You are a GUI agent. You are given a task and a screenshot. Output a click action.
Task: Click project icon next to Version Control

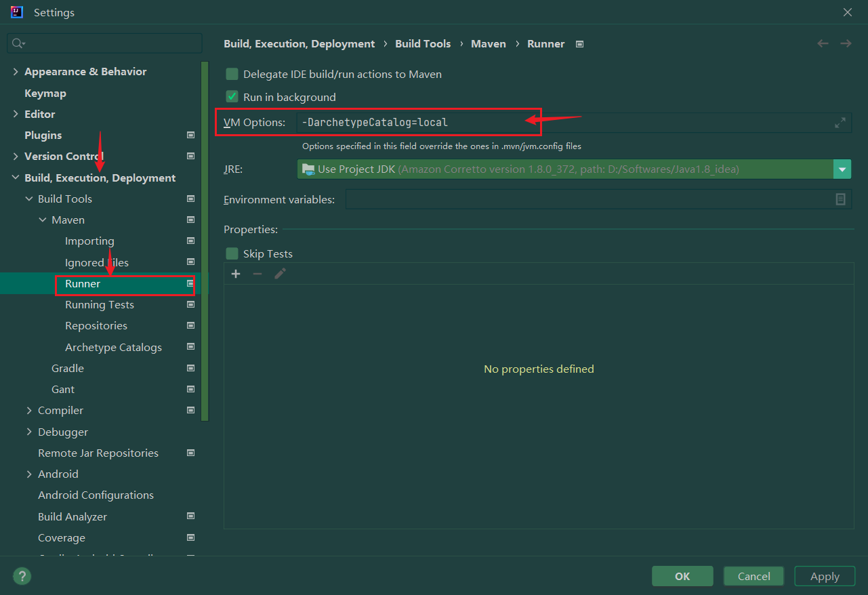tap(190, 157)
